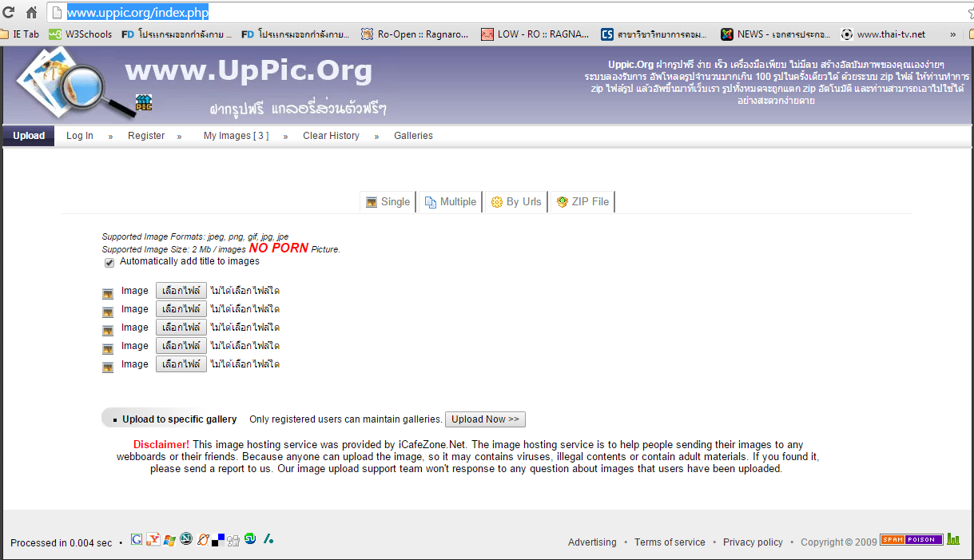Share via the del.icio.us icon in footer
Viewport: 974px width, 560px height.
[218, 539]
